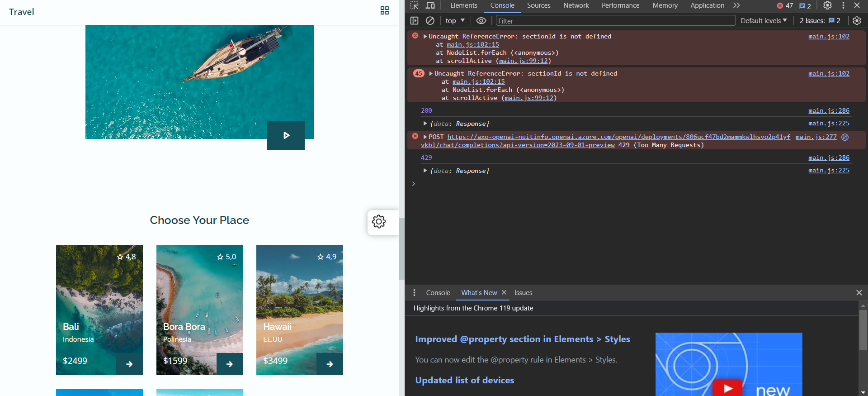Screen dimensions: 868x396
Task: Clear the console
Action: (430, 20)
